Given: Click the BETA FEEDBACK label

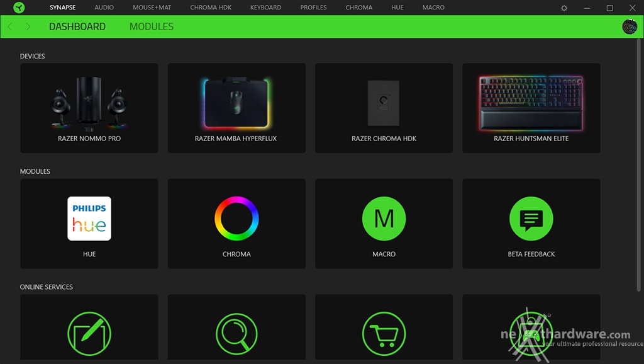Looking at the screenshot, I should [x=531, y=254].
